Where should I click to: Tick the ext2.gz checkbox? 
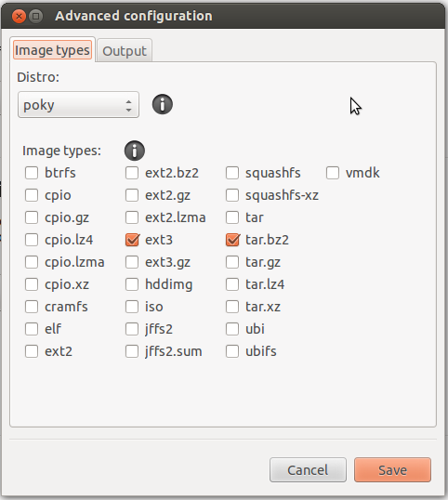[x=132, y=195]
